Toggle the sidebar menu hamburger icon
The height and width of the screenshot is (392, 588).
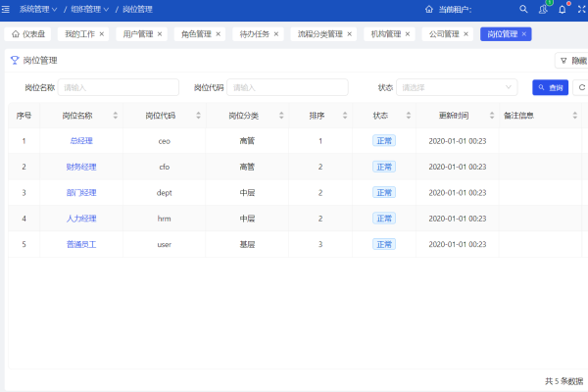[5, 9]
